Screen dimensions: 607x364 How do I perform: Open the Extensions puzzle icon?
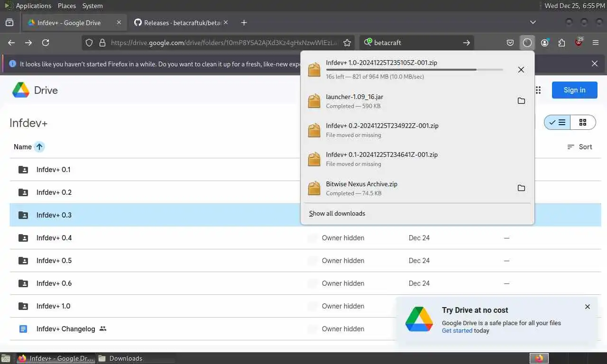pyautogui.click(x=561, y=43)
